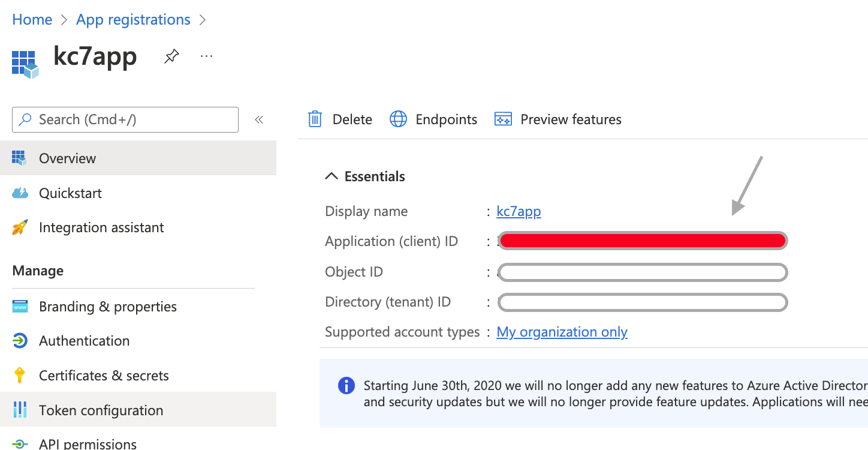Click the kc7app page title

point(95,56)
